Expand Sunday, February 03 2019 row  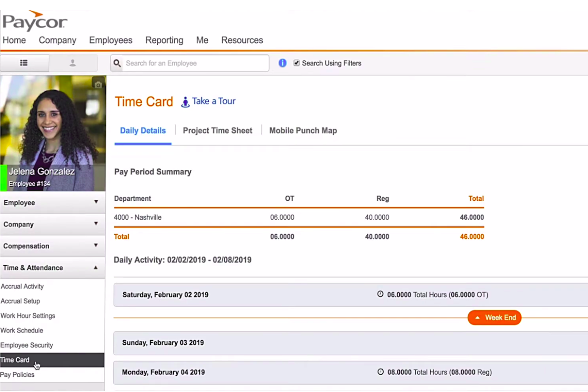(x=351, y=343)
